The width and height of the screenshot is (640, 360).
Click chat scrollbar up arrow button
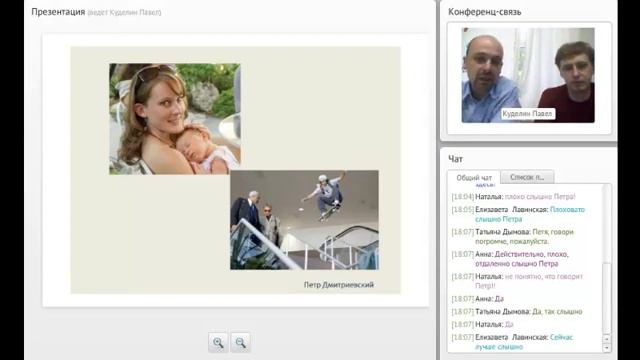(x=607, y=339)
